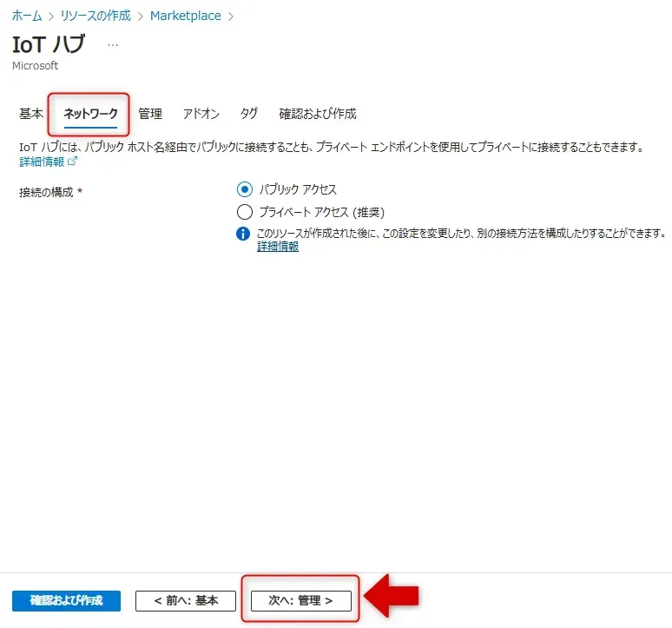The height and width of the screenshot is (628, 672).
Task: Click the external link icon after first 詳細情報
Action: coord(72,162)
